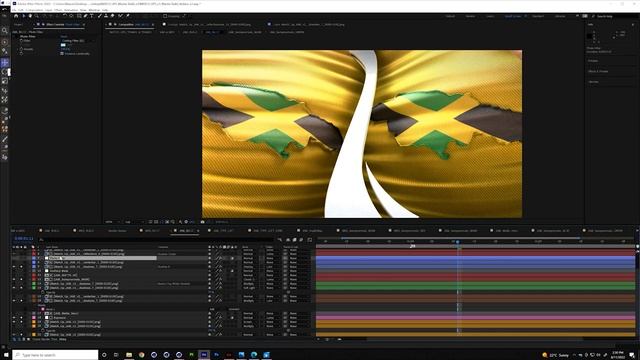Select the Brush tool
Viewport: 640px width, 360px height.
[100, 16]
